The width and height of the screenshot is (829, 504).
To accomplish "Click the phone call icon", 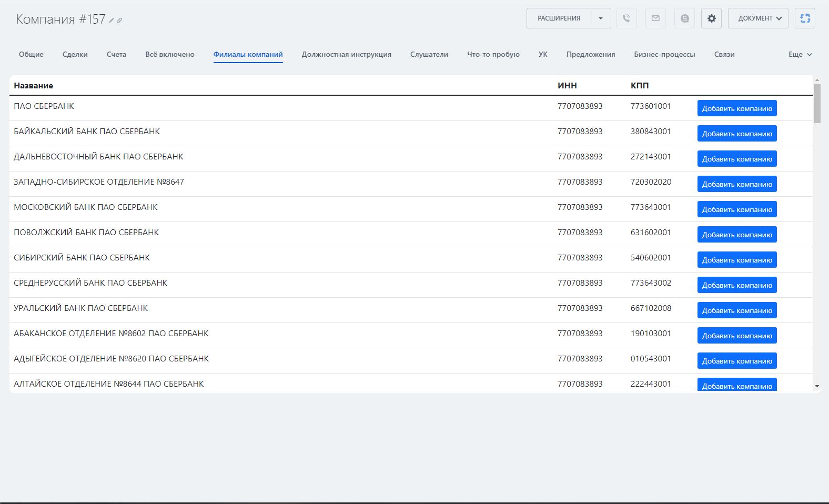I will pos(626,18).
